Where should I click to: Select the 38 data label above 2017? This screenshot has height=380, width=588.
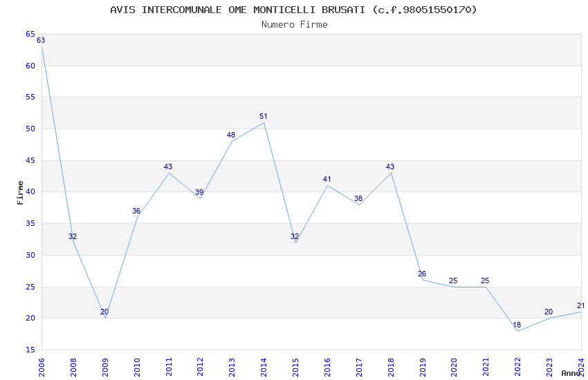358,198
